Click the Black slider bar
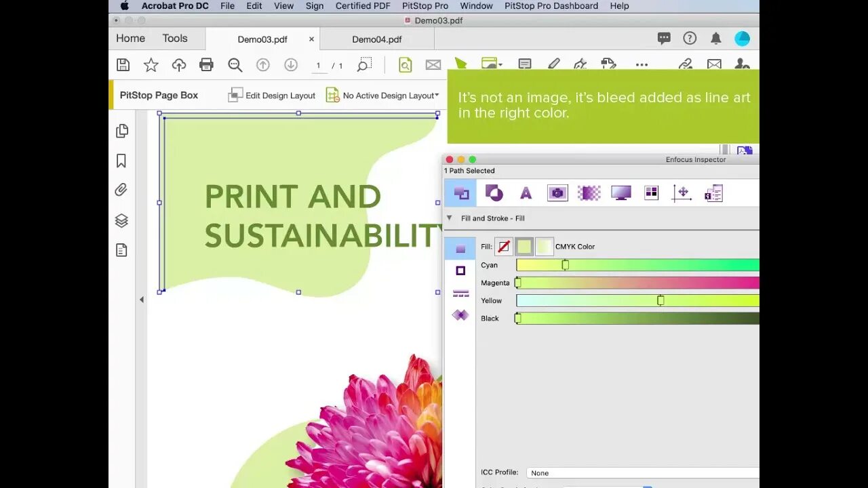The width and height of the screenshot is (868, 488). pyautogui.click(x=637, y=318)
